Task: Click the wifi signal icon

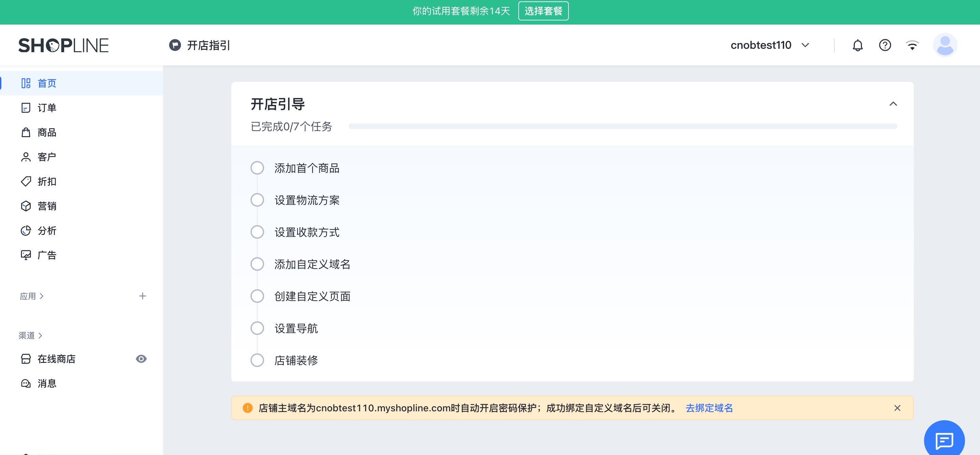Action: click(x=912, y=45)
